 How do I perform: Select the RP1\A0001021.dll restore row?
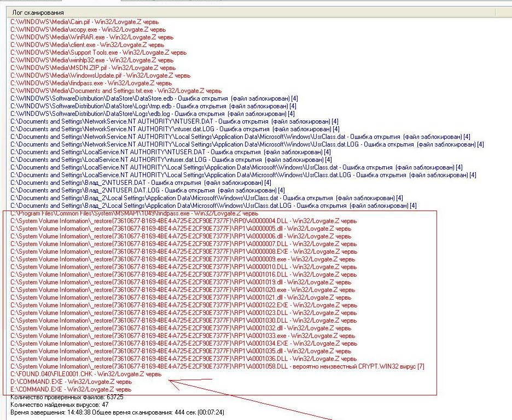[x=181, y=298]
